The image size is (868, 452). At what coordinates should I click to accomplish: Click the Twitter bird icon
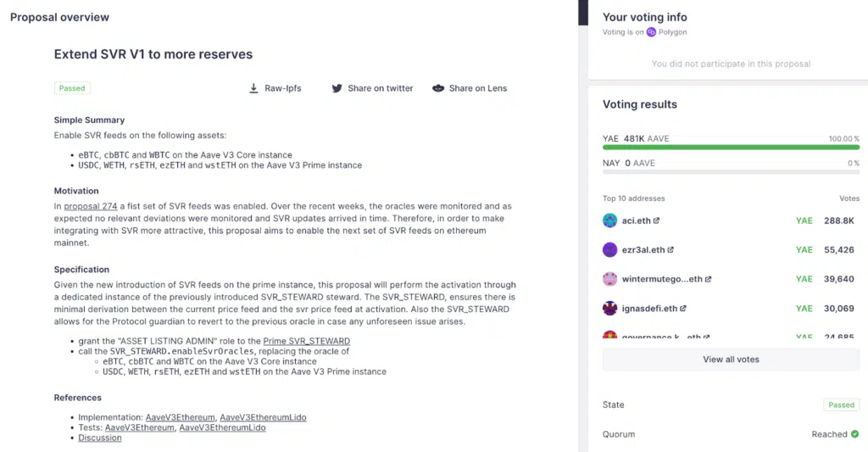(337, 88)
